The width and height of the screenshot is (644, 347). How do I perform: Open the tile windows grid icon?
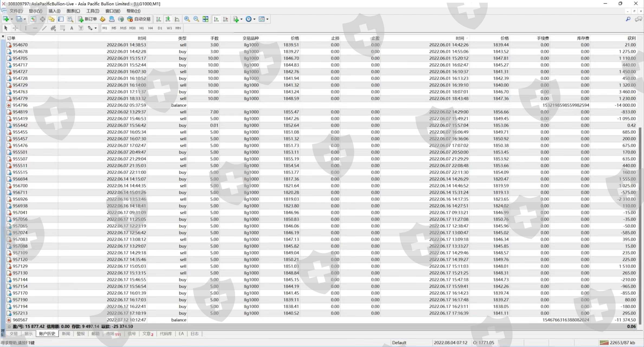[205, 19]
